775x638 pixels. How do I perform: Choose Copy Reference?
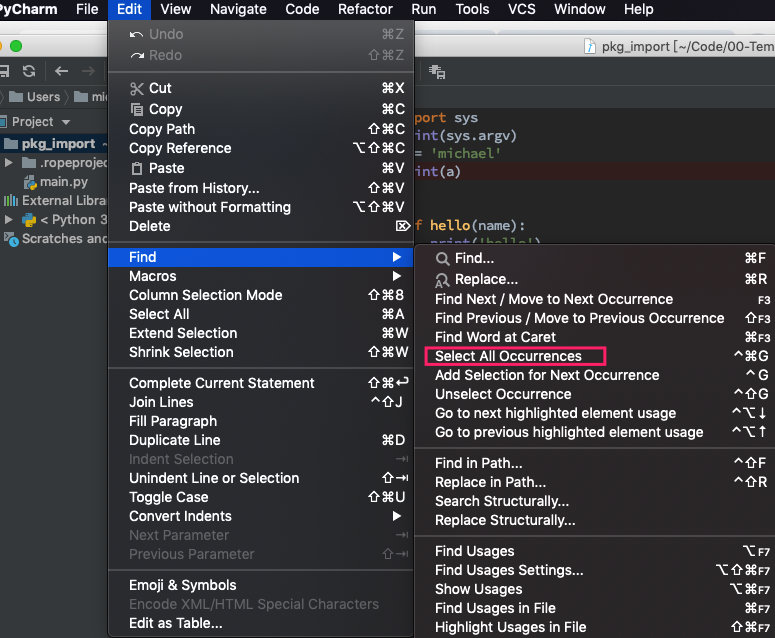tap(261, 148)
